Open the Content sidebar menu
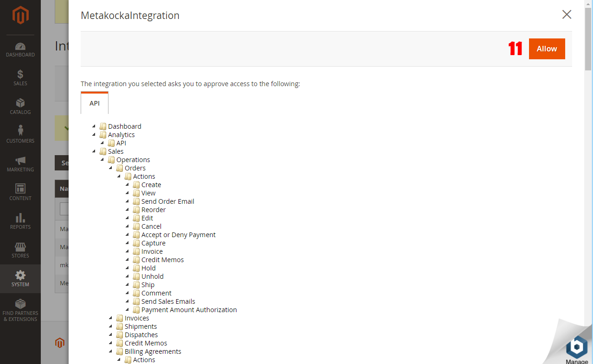The image size is (593, 364). click(20, 193)
